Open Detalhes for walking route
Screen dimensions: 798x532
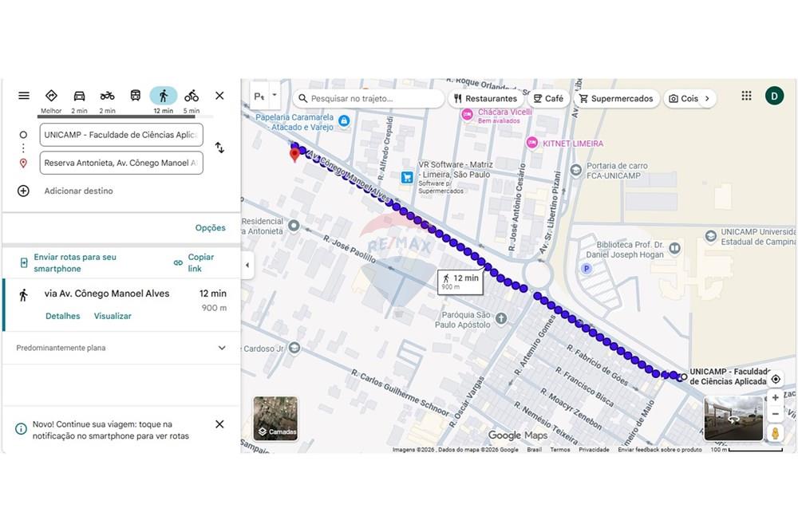(62, 316)
